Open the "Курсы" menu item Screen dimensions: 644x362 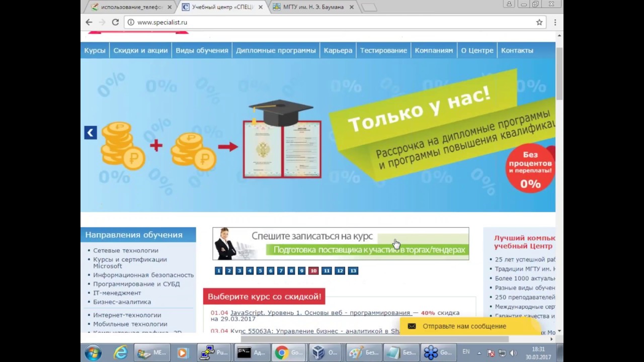(95, 50)
